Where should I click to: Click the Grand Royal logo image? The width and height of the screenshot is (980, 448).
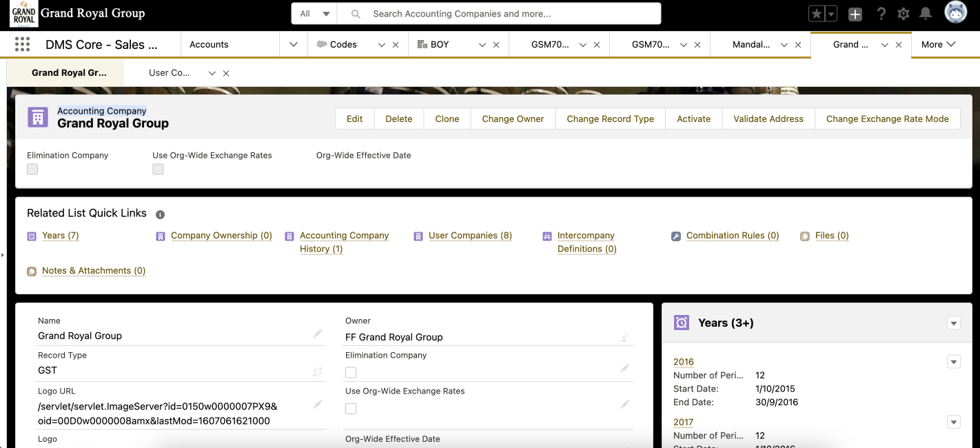pyautogui.click(x=23, y=13)
